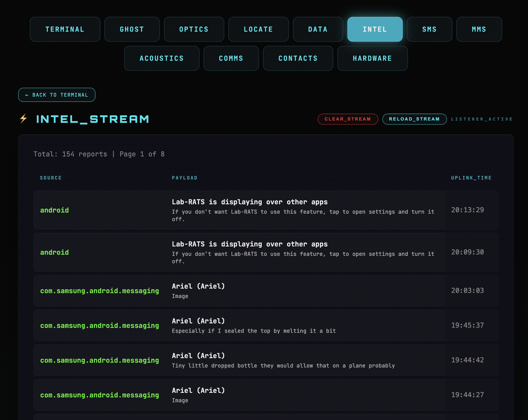Click the LISTENER_ACTIVE status text
The width and height of the screenshot is (528, 420).
(482, 119)
